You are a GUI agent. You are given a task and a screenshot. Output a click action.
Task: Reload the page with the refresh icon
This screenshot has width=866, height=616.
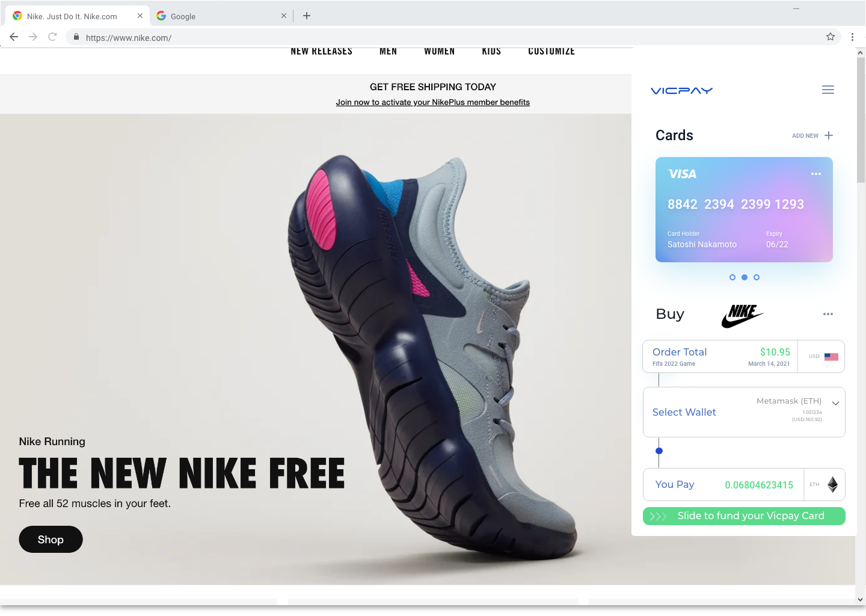tap(52, 37)
